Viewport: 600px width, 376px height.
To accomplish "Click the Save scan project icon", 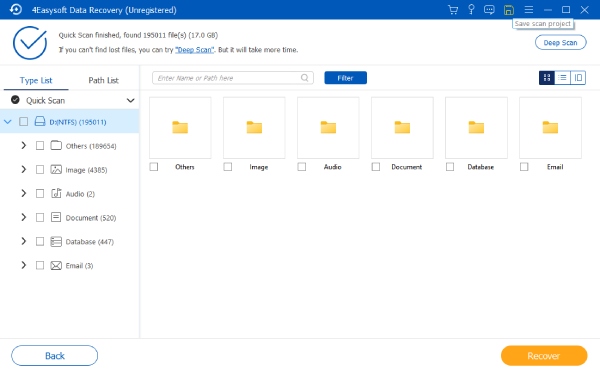I will click(509, 10).
